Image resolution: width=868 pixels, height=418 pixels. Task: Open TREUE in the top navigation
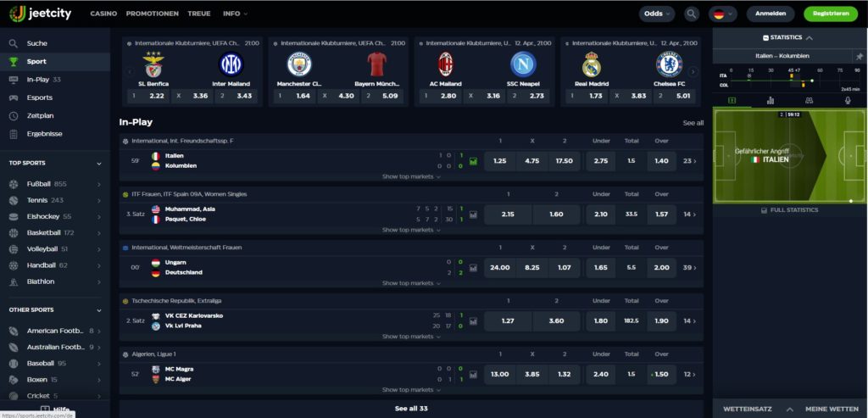tap(198, 14)
